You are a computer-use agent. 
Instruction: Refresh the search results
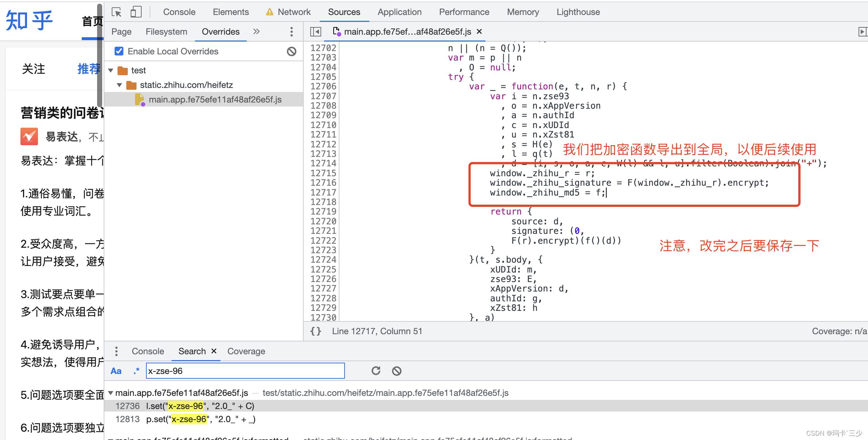376,371
